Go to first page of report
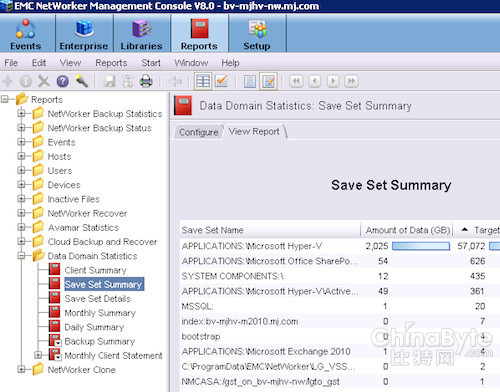This screenshot has width=500, height=392. coord(296,81)
